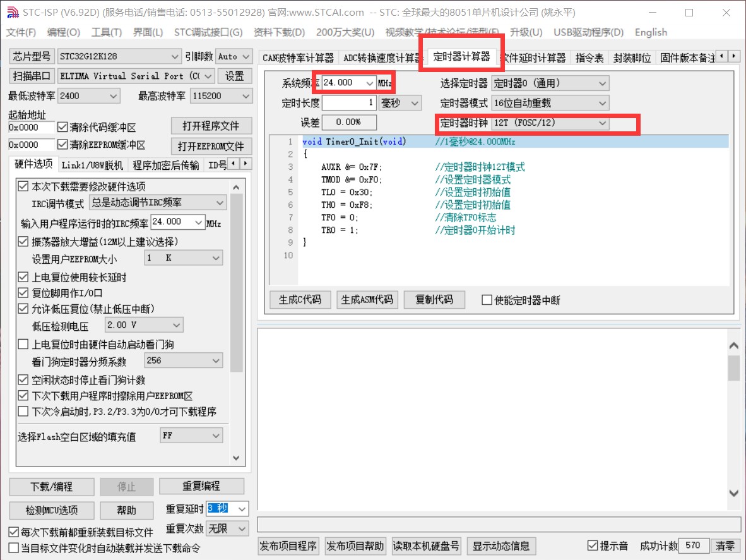Click the hardware options list scroll-down arrow

click(237, 458)
